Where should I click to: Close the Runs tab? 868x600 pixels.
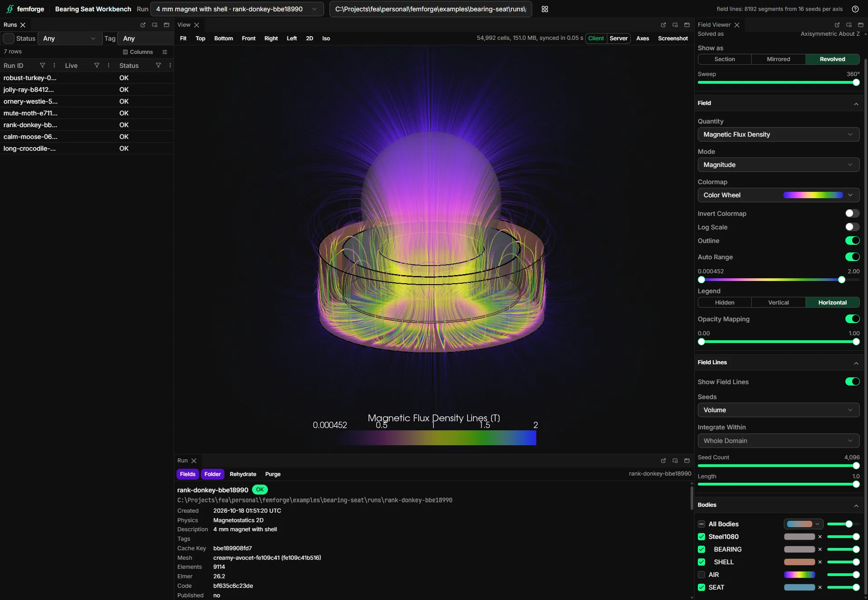23,25
